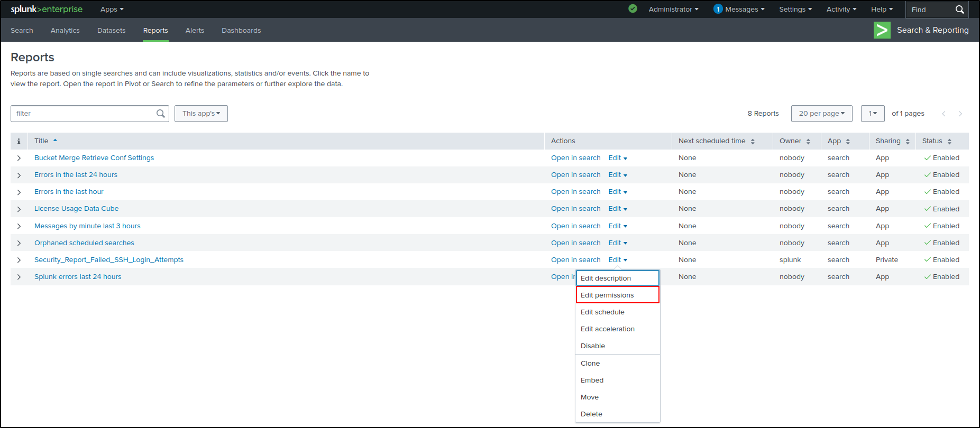Click the filter box magnifier icon

click(161, 114)
